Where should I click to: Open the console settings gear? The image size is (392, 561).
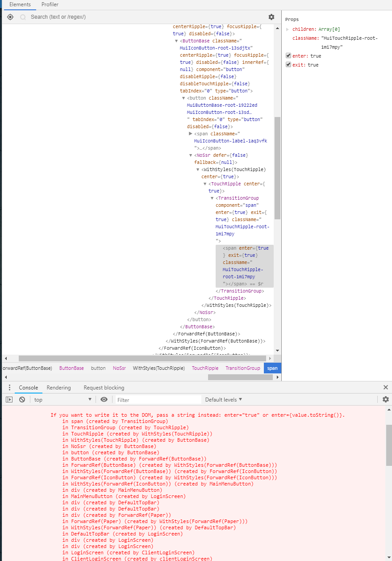click(x=385, y=399)
